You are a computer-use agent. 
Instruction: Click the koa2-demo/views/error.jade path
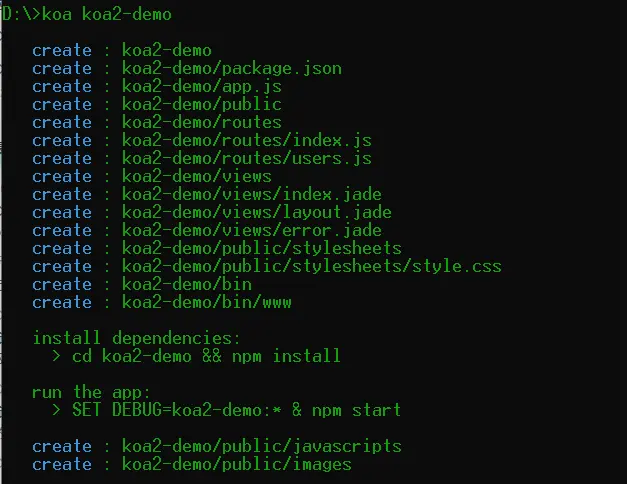point(252,230)
